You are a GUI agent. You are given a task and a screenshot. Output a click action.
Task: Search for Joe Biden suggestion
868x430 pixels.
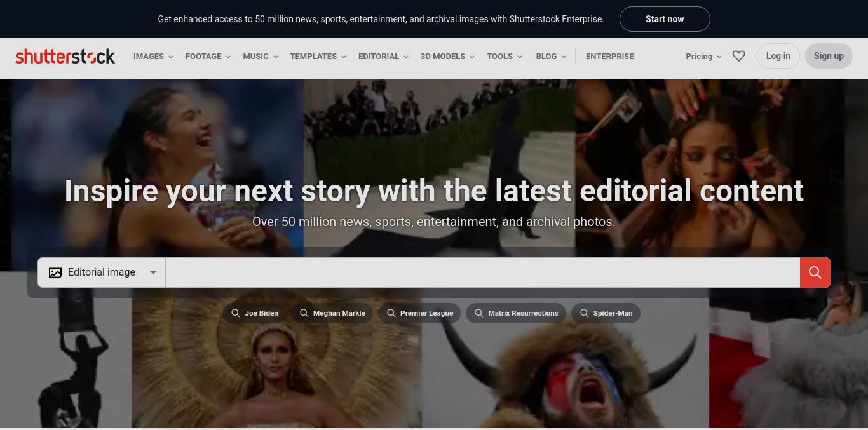[x=254, y=313]
